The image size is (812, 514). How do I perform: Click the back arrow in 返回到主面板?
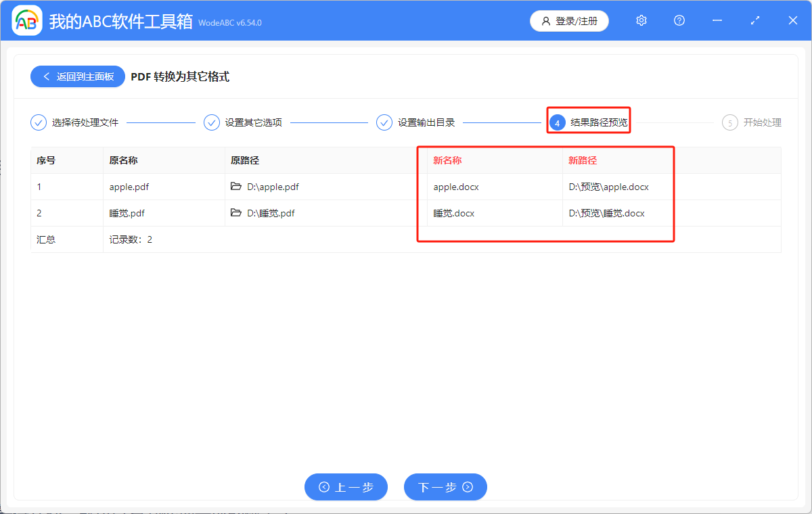coord(46,76)
